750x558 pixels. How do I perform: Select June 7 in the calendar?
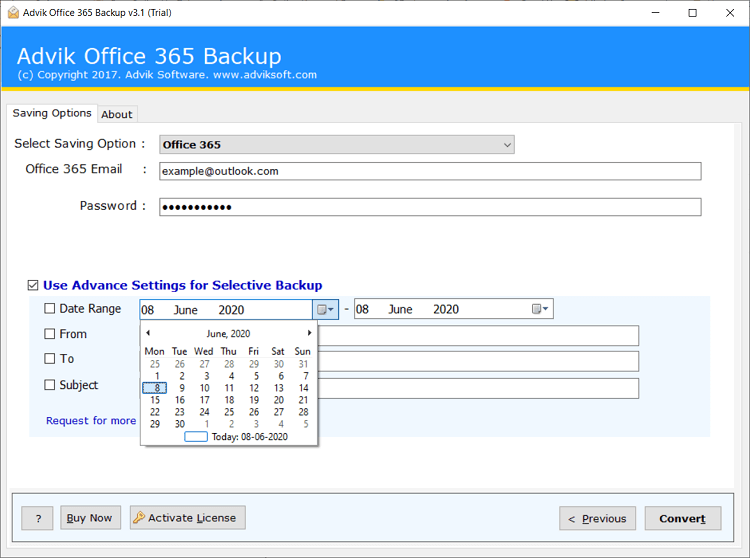[305, 376]
